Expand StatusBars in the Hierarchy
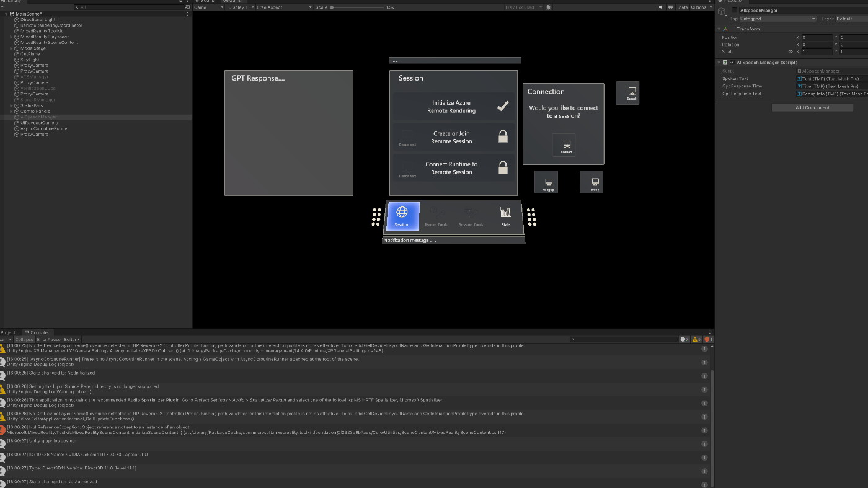This screenshot has height=488, width=868. coord(11,105)
